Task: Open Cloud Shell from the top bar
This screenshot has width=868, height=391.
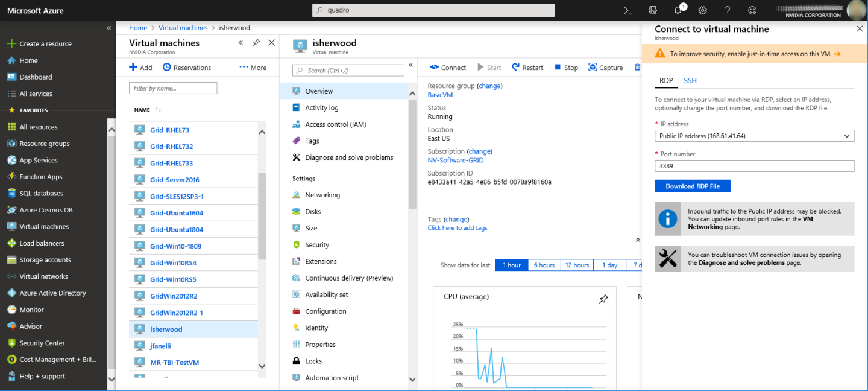Action: point(627,10)
